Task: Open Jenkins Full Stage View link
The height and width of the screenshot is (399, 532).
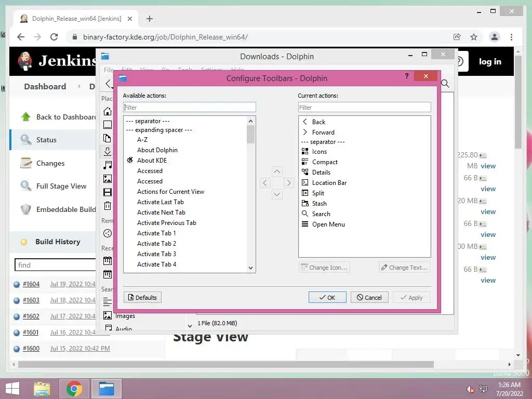Action: tap(61, 186)
